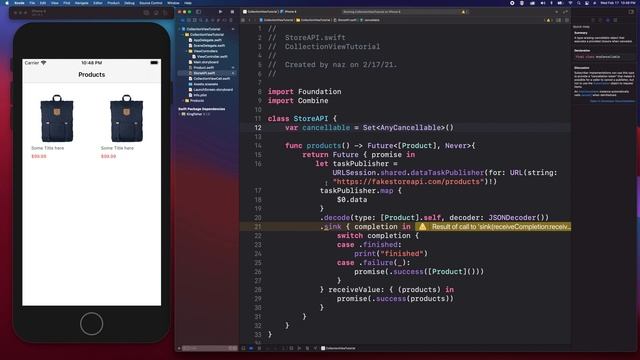Collapse the CollectionViewTutorial group folder
The image size is (640, 360).
coord(183,35)
